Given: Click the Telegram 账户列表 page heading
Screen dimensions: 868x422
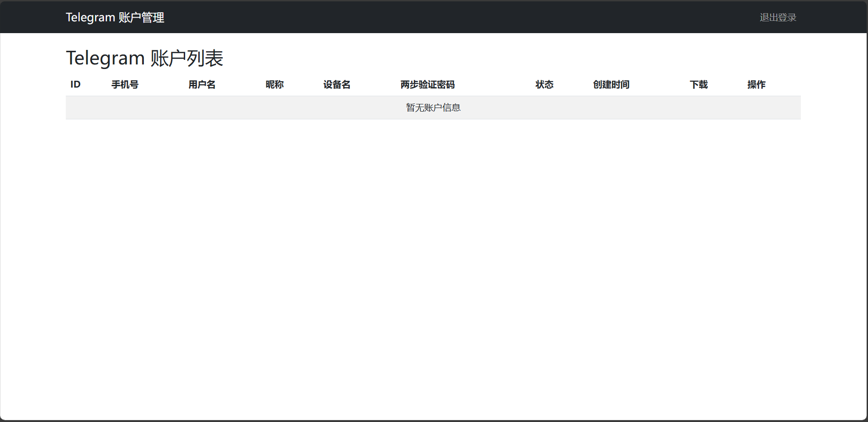Looking at the screenshot, I should coord(144,58).
